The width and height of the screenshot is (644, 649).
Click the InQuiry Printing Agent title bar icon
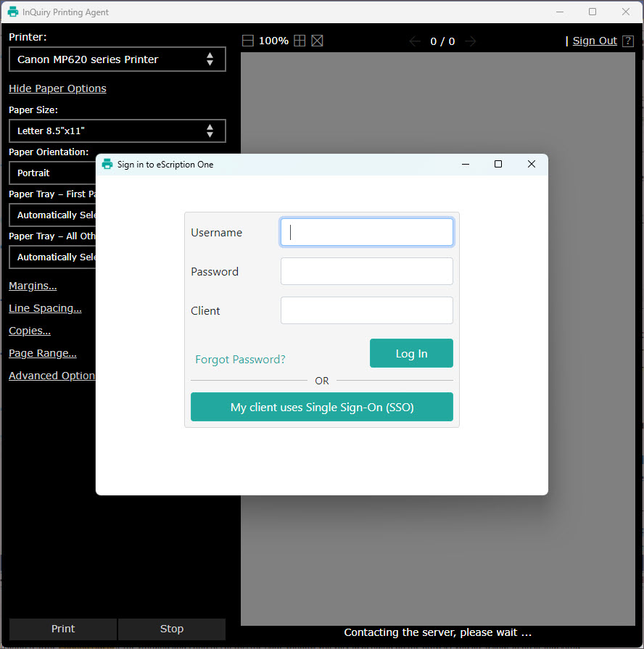tap(13, 12)
